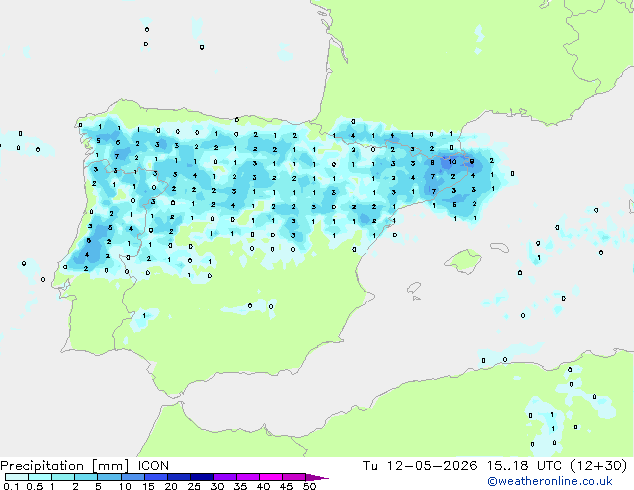The width and height of the screenshot is (634, 490).
Task: Select the "35" legend scale label
Action: (x=240, y=486)
